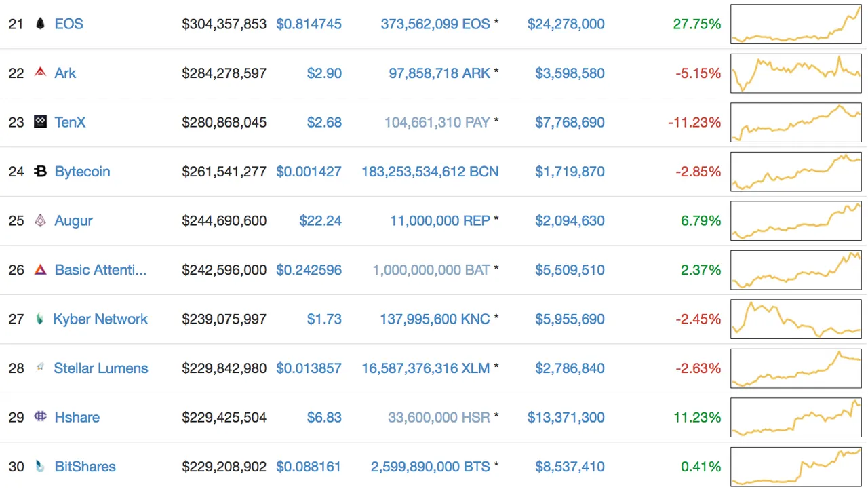The width and height of the screenshot is (868, 489).
Task: Click EOS price $0.814745
Action: click(x=309, y=24)
